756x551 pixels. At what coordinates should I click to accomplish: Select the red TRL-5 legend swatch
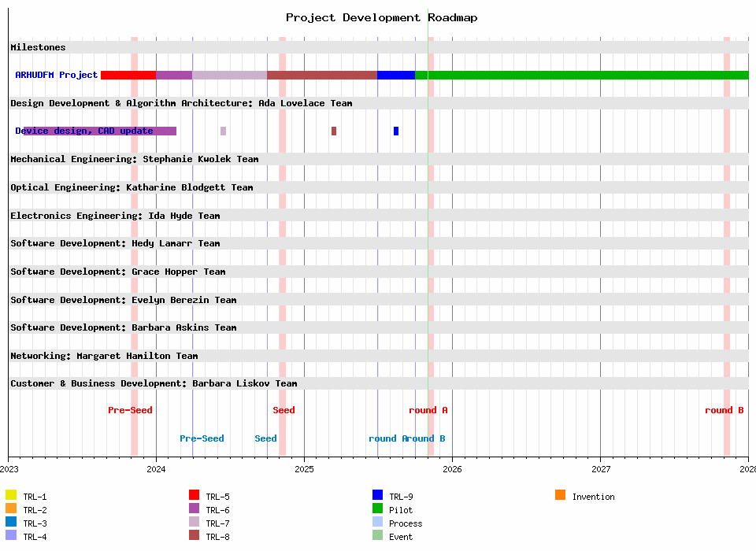pos(194,495)
